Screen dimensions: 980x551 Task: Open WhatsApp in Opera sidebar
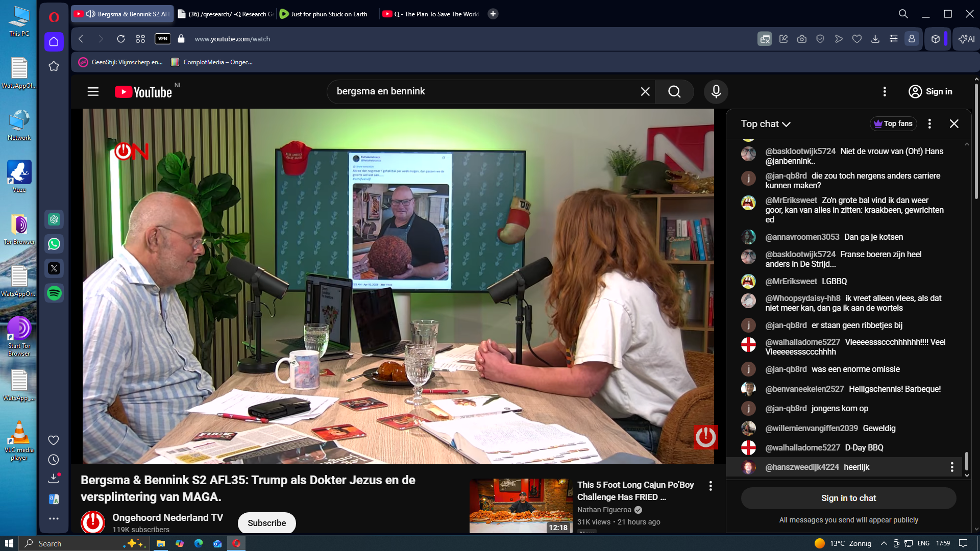coord(54,244)
